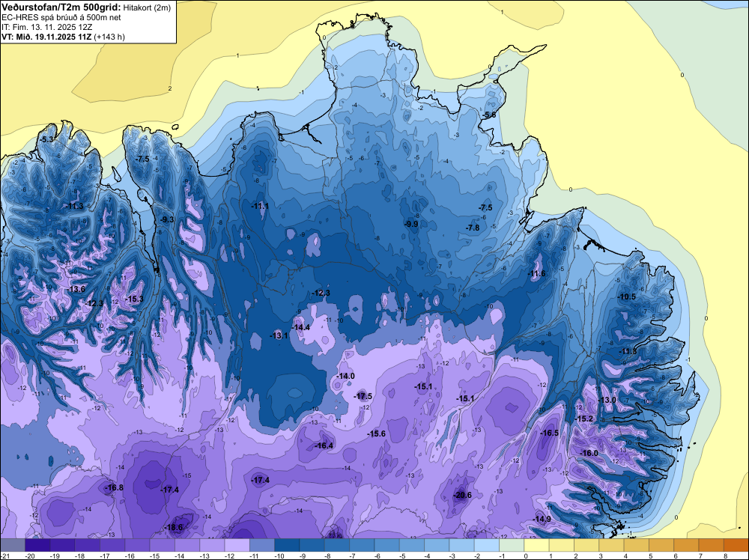Click the -9.3 temperature value
This screenshot has height=560, width=749.
point(167,219)
